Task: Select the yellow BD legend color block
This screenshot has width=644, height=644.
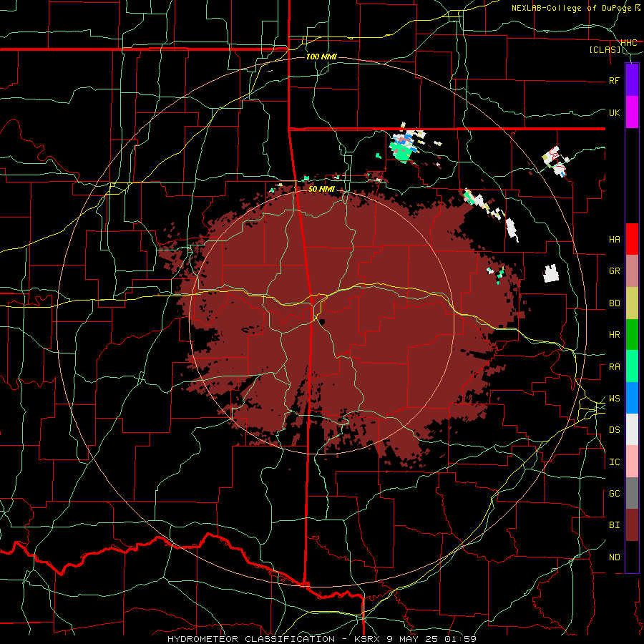Action: (x=632, y=303)
